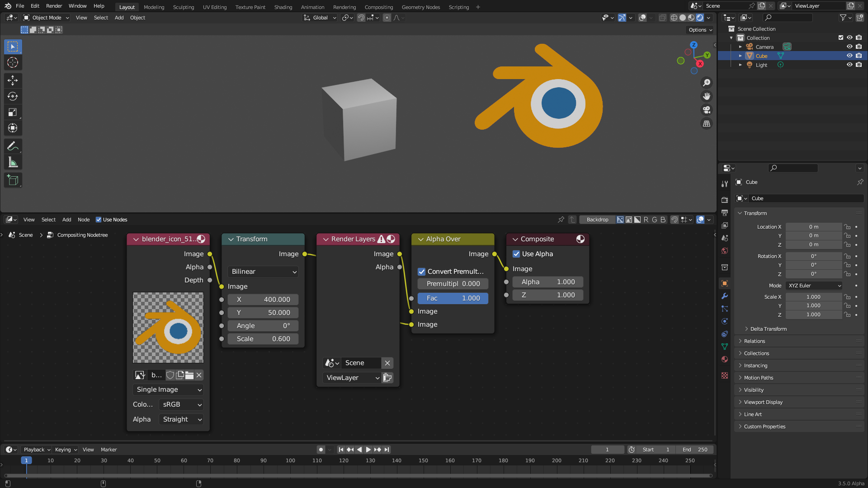
Task: Open the Render menu
Action: coord(54,6)
